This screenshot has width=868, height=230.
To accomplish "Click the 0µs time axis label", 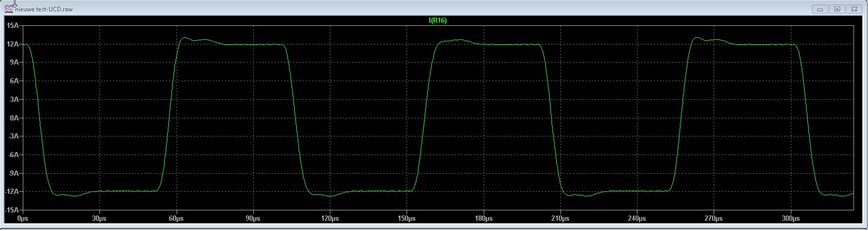I will point(23,219).
